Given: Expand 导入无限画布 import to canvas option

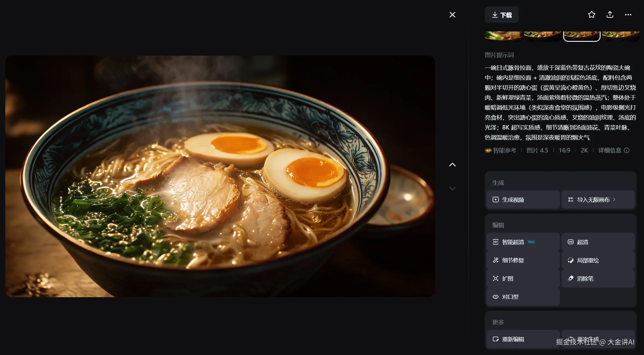Looking at the screenshot, I should [x=598, y=199].
